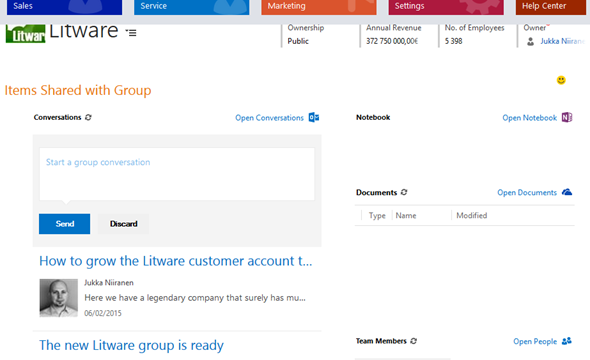Click the OneNote icon
This screenshot has height=360, width=590.
[567, 117]
